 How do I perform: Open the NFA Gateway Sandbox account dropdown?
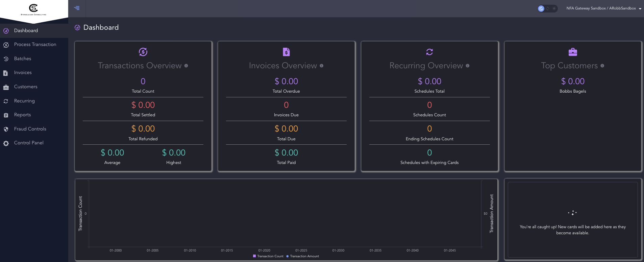(x=601, y=8)
